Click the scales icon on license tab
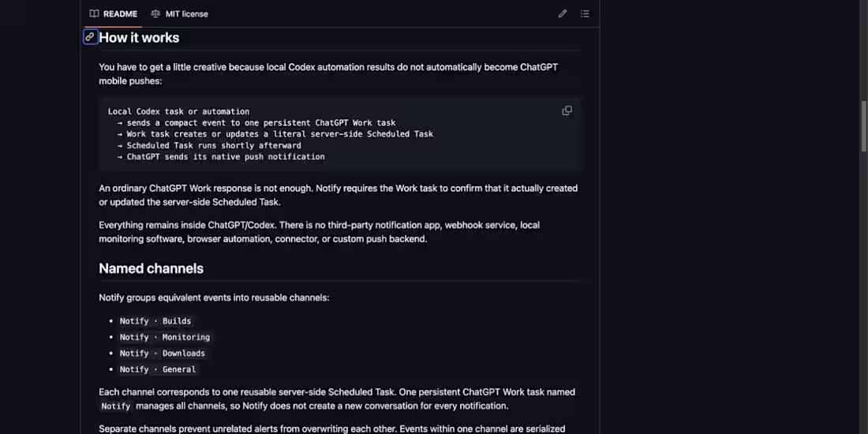Image resolution: width=868 pixels, height=434 pixels. [x=155, y=14]
